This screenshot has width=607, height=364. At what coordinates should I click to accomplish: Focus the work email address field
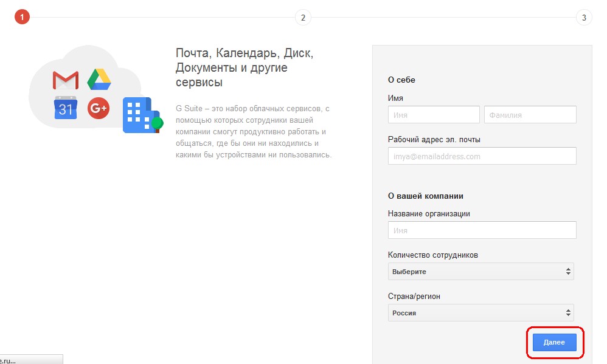tap(482, 156)
